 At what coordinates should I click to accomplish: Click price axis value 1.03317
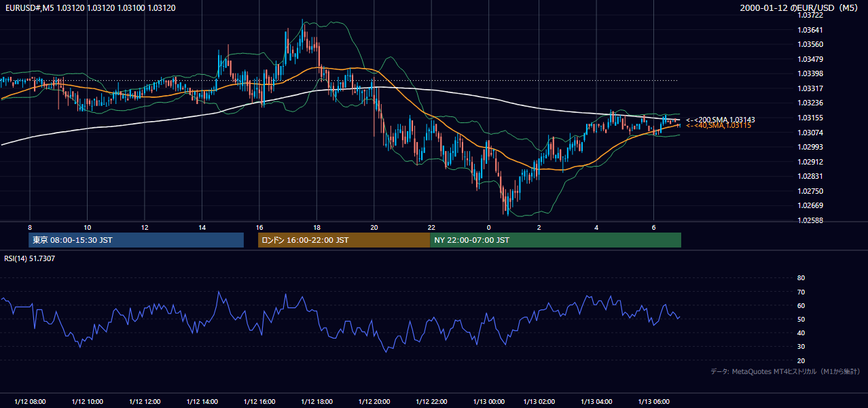(810, 88)
